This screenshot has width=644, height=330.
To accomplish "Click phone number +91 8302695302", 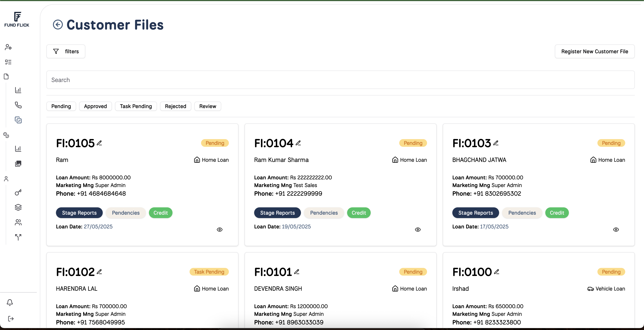I will 497,194.
